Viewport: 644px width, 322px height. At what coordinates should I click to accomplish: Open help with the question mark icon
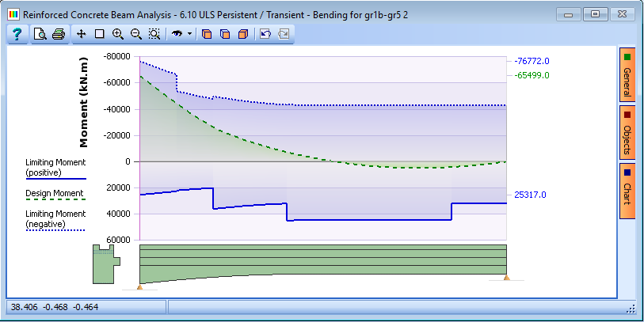(17, 34)
